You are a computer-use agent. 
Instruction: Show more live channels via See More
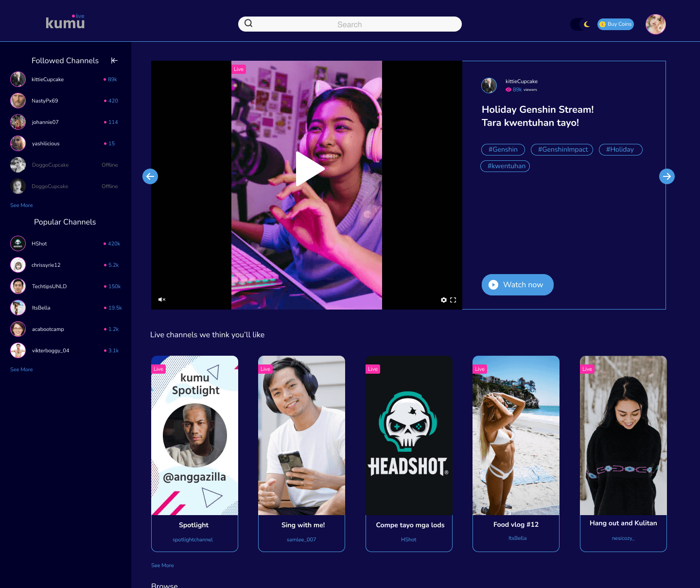[x=162, y=565]
